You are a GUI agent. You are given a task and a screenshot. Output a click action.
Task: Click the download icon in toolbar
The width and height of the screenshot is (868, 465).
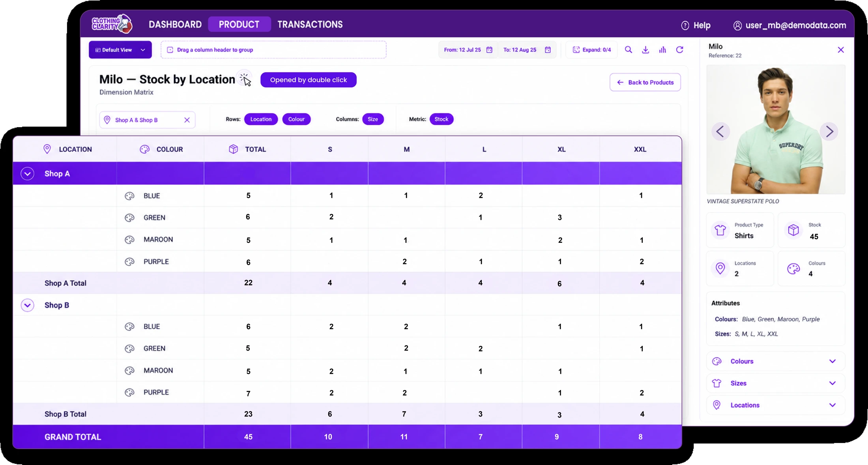click(645, 50)
